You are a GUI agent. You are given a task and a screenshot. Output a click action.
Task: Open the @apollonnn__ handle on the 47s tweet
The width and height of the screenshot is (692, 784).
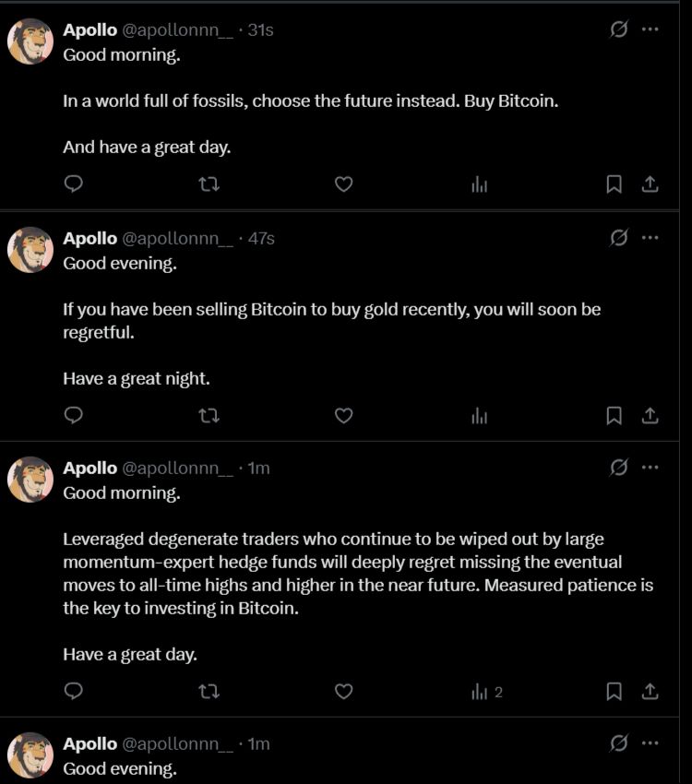178,238
